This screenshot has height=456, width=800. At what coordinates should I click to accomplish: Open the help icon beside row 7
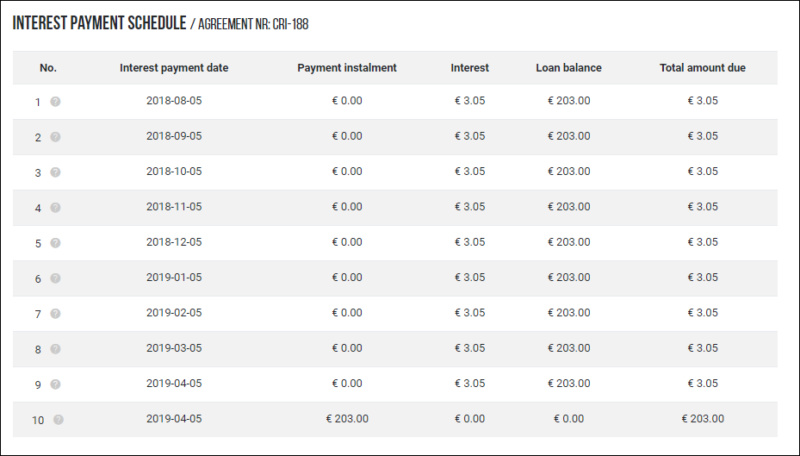click(55, 313)
